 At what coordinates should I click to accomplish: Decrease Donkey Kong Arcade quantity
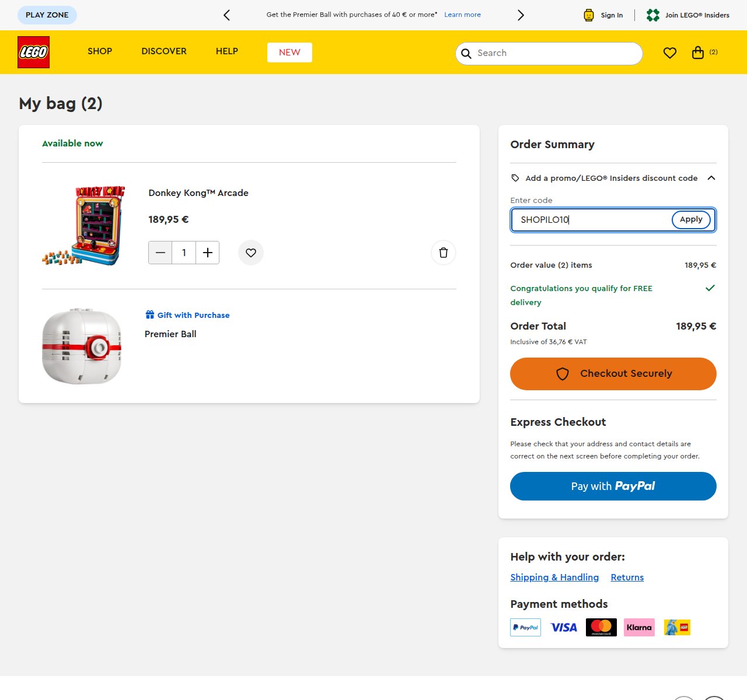[160, 253]
